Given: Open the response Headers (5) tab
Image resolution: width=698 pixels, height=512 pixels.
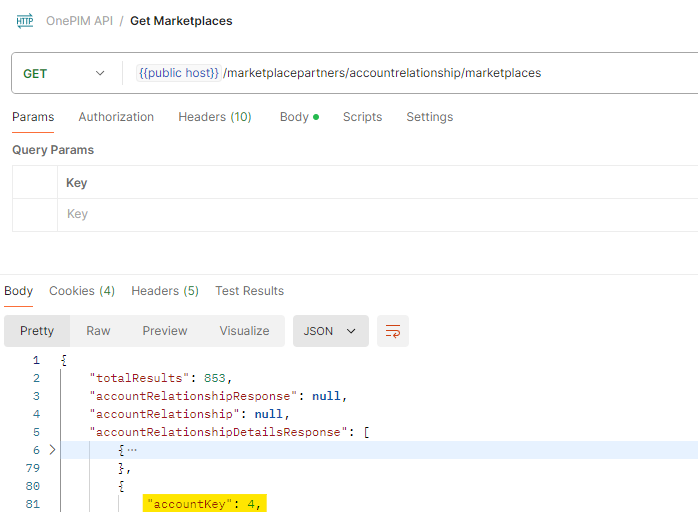Looking at the screenshot, I should pos(165,291).
